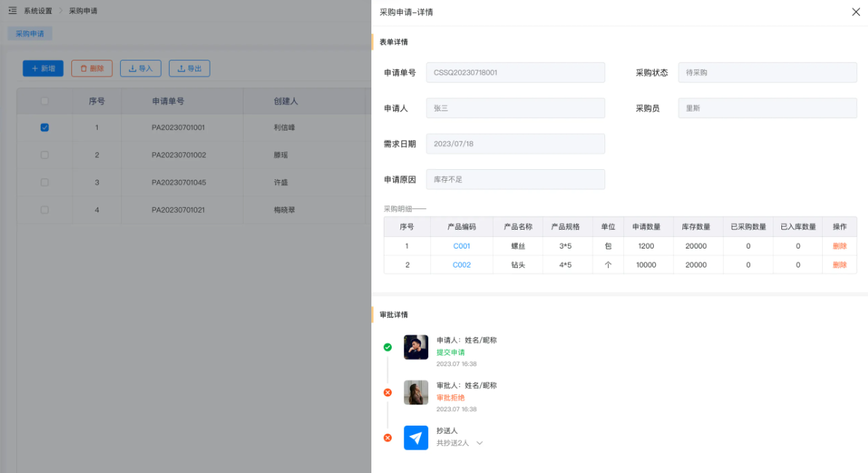Toggle the sidebar collapse menu icon

[12, 10]
